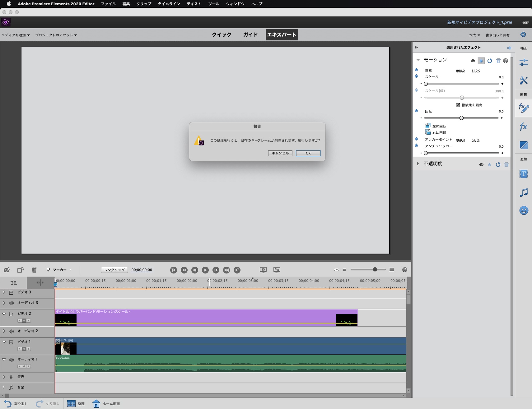Adjust the 回転 slider handle
This screenshot has height=409, width=532.
pyautogui.click(x=461, y=118)
